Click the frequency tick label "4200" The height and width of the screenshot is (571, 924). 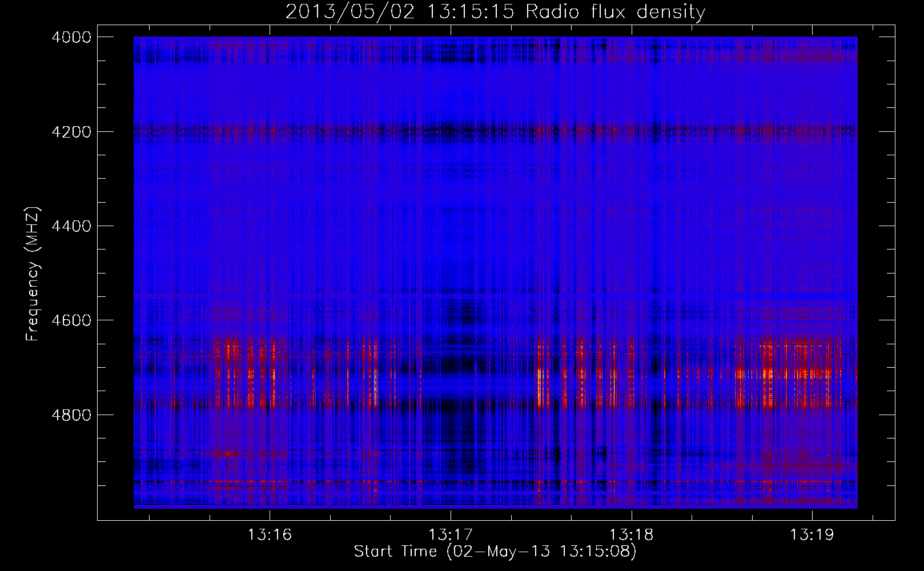pos(71,132)
